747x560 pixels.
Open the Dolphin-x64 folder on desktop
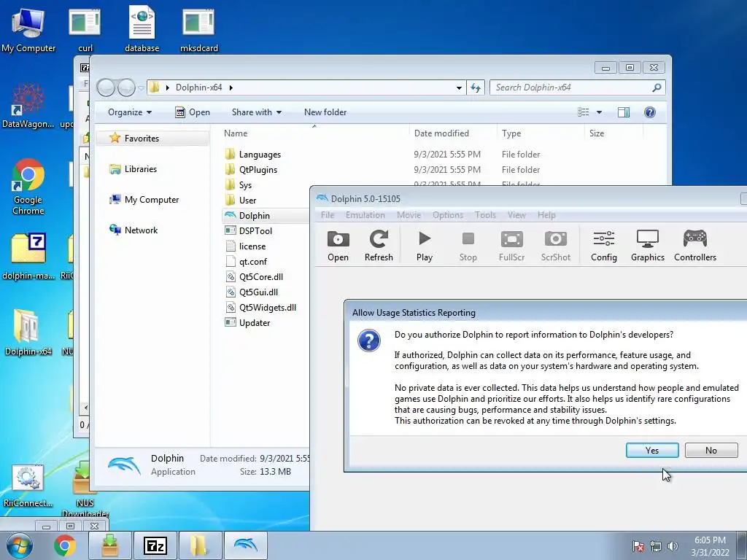(x=28, y=332)
